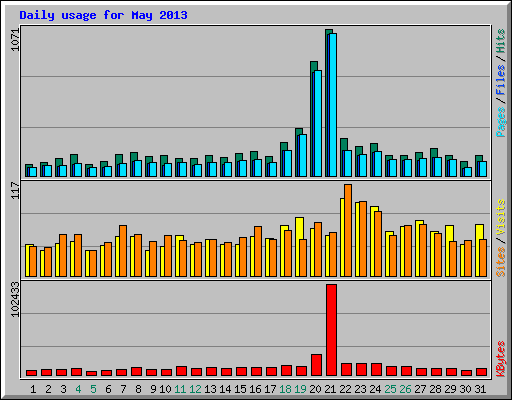This screenshot has height=400, width=512.
Task: Click day 26 on the x-axis
Action: 405,389
